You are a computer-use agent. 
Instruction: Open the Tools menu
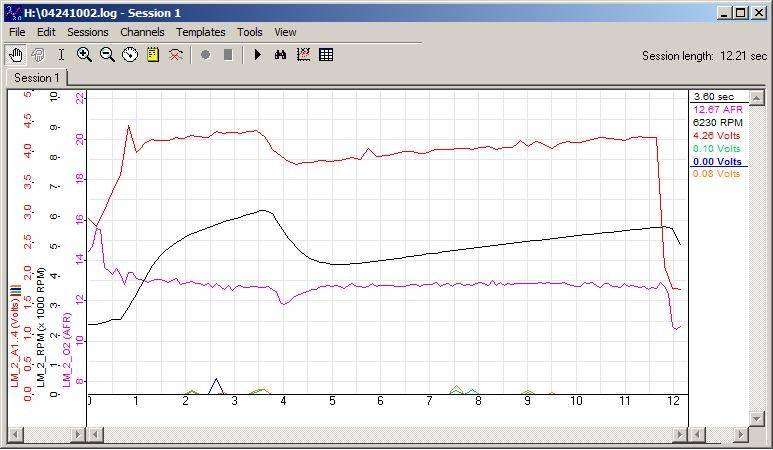pos(249,32)
